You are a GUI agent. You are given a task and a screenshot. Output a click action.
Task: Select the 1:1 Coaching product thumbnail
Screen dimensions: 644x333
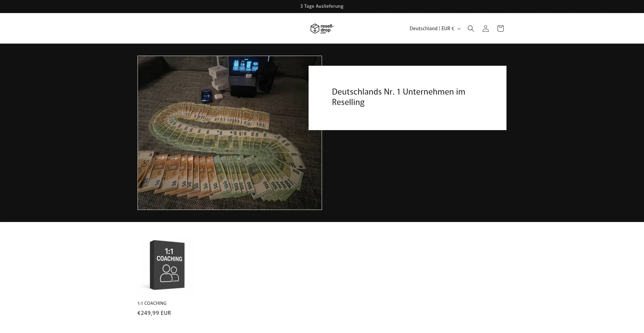[167, 265]
